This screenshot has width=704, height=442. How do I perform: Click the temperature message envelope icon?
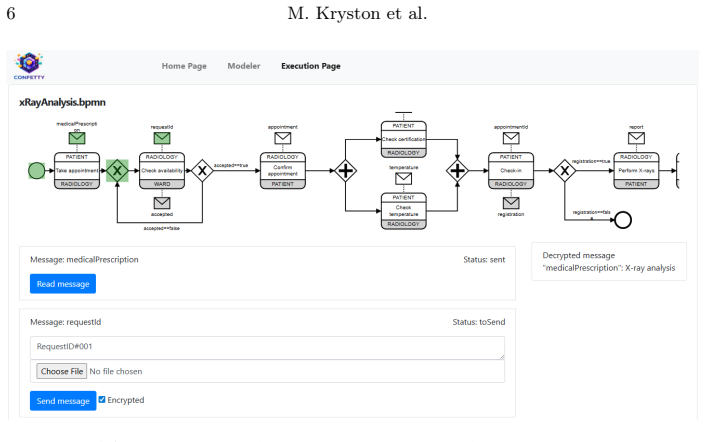(403, 179)
